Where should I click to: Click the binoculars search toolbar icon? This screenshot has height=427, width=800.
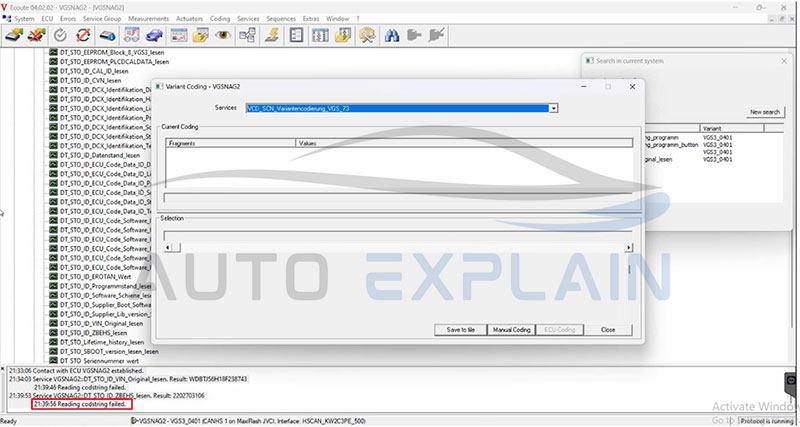coord(391,35)
